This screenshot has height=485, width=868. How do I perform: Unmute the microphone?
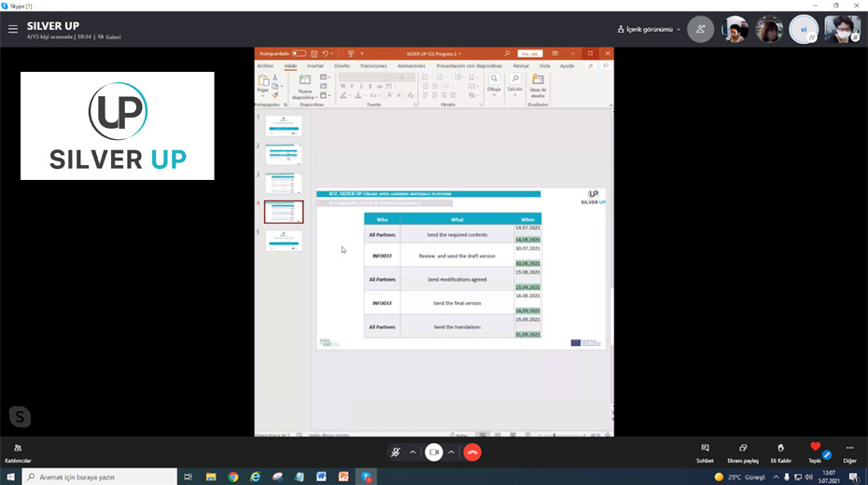[x=396, y=452]
